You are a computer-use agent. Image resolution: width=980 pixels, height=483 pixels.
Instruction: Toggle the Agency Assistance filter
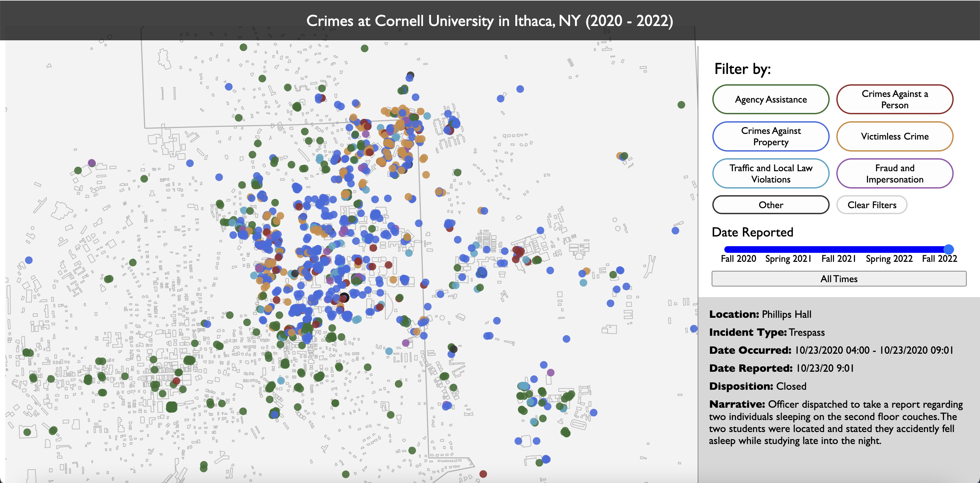770,99
